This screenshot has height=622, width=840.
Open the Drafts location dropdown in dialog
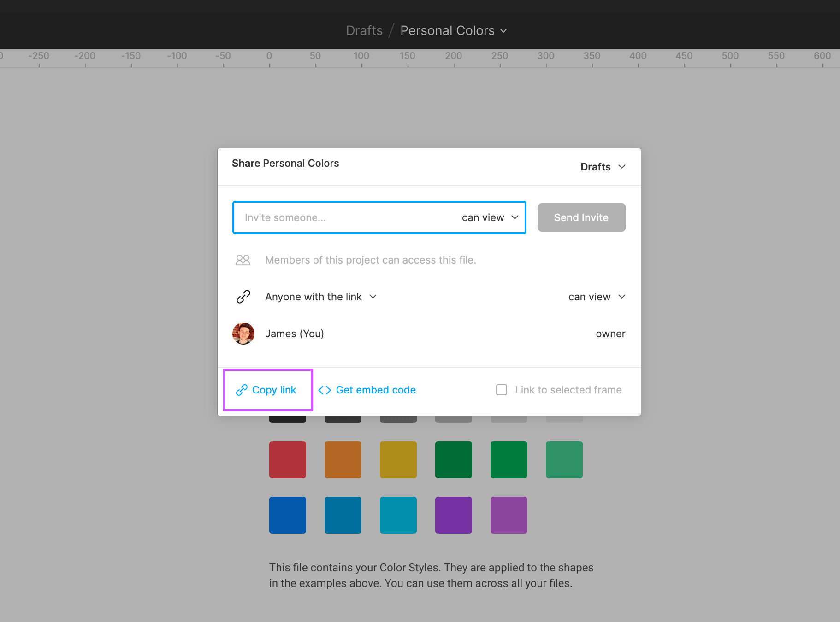603,167
